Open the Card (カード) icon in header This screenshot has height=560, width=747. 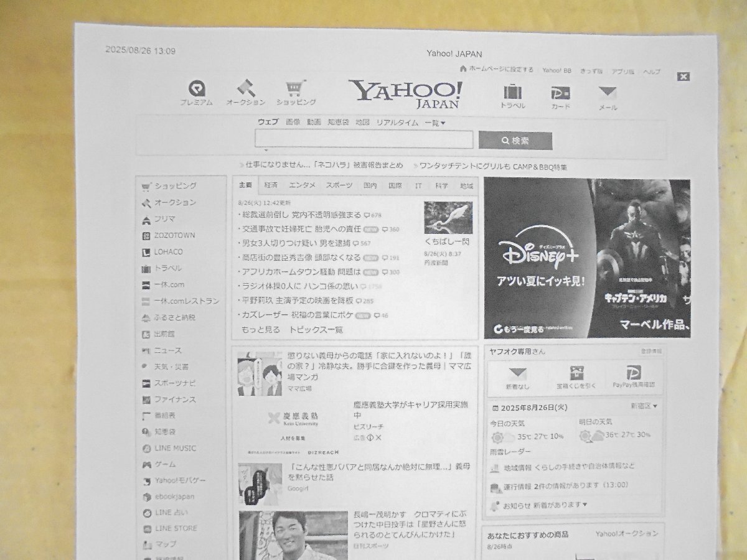click(560, 93)
